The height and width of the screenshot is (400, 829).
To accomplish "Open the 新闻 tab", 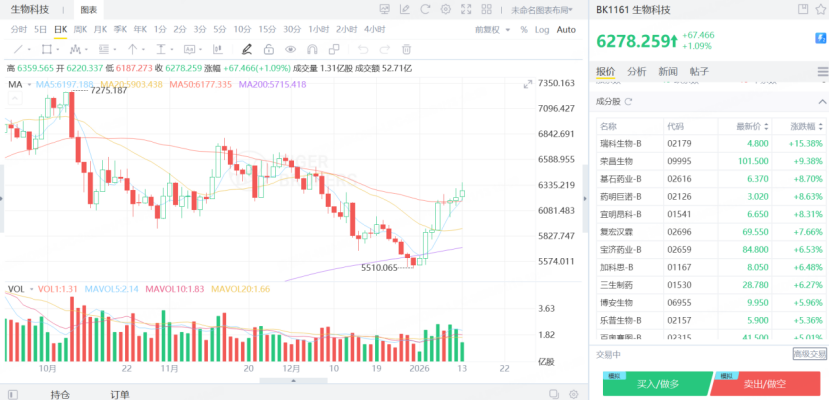I will click(x=668, y=71).
